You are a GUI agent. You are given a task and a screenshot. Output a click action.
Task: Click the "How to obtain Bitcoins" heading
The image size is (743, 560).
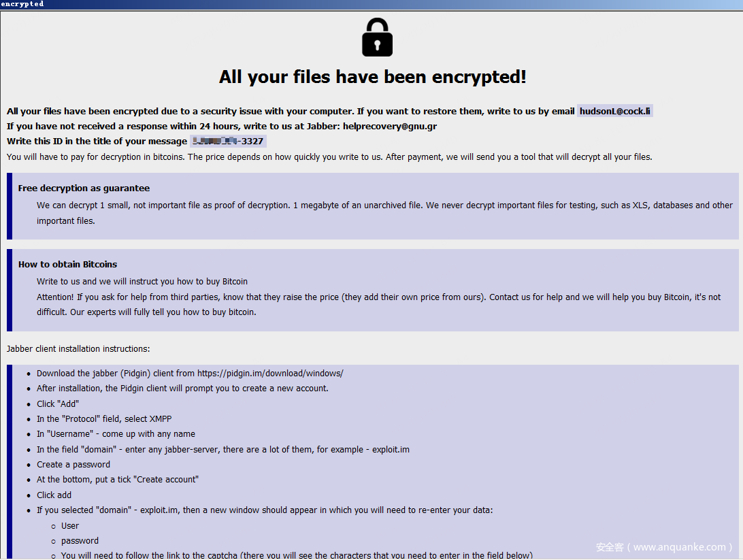click(x=67, y=265)
